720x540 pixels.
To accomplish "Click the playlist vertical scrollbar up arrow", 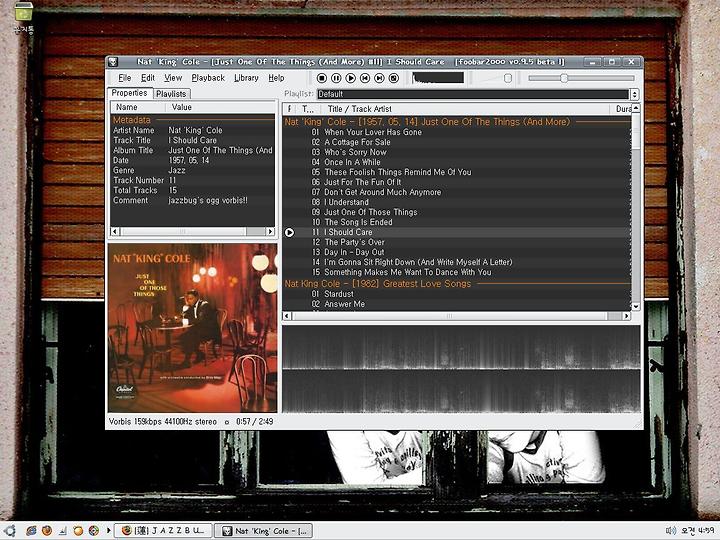I will (636, 108).
